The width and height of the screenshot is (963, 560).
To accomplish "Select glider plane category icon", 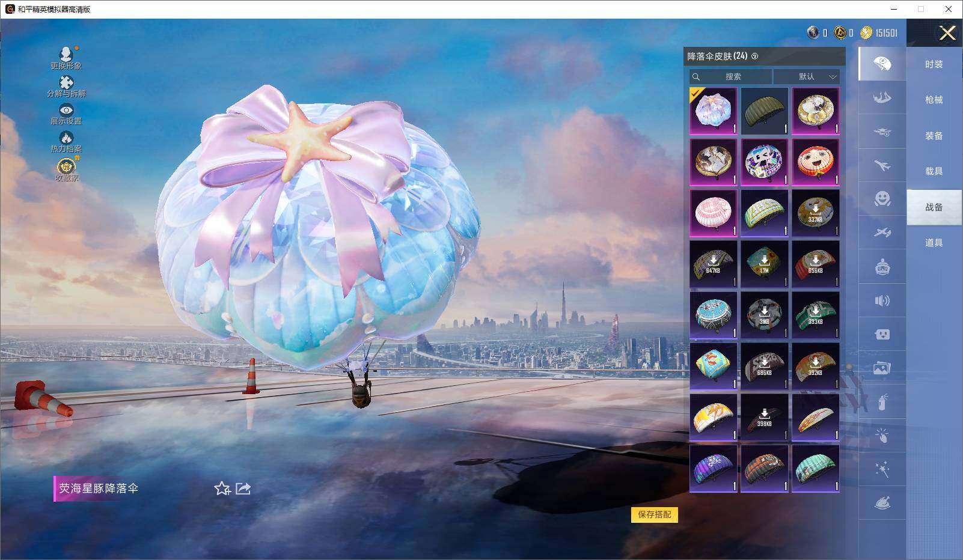I will tap(882, 233).
